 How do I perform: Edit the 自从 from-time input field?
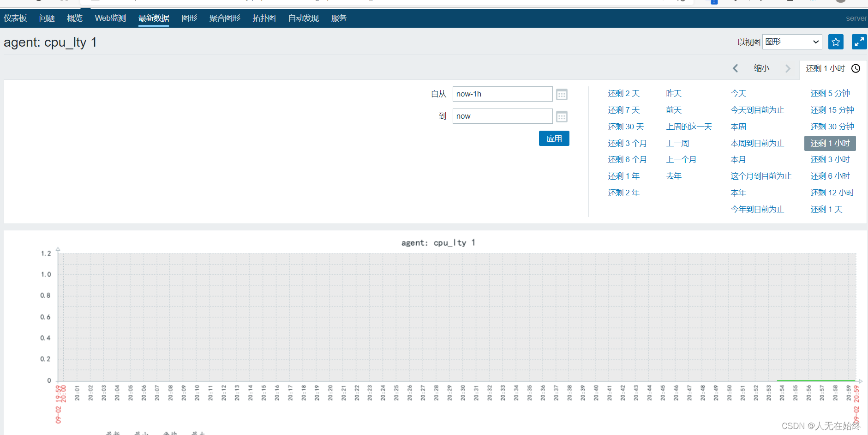pos(503,94)
